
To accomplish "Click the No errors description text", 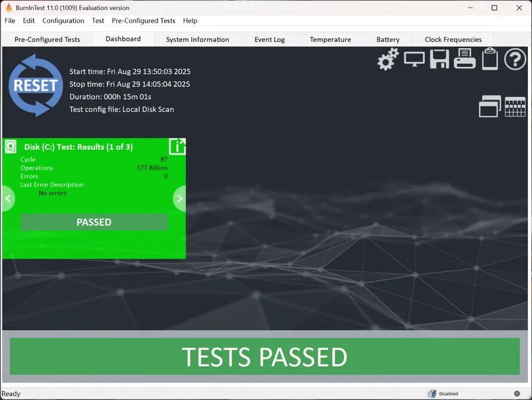I will (52, 193).
